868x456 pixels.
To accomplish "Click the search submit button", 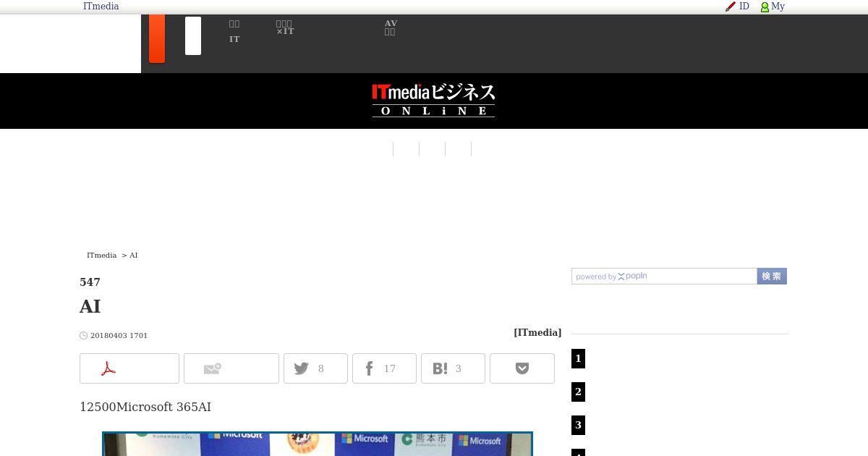I will [x=772, y=276].
